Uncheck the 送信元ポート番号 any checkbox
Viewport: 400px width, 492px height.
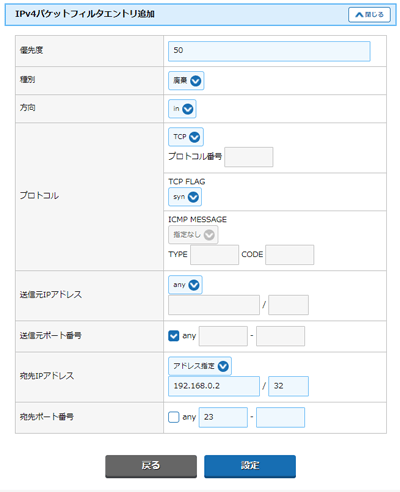point(174,336)
